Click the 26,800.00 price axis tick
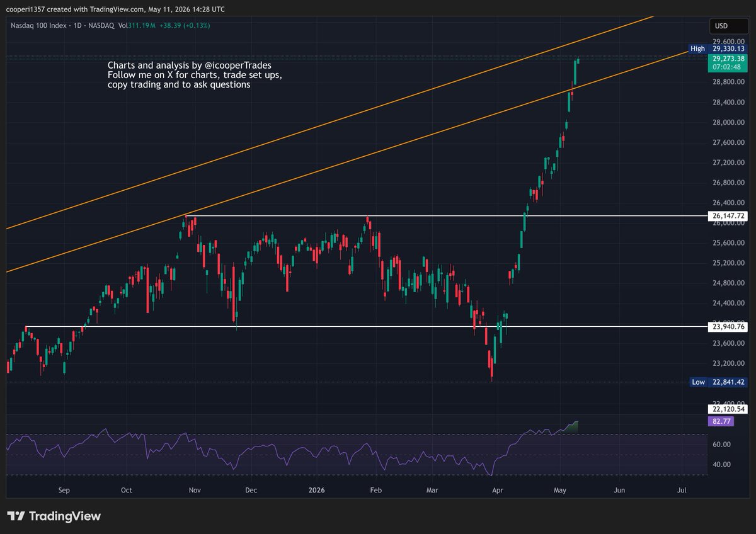756x534 pixels. click(x=730, y=183)
